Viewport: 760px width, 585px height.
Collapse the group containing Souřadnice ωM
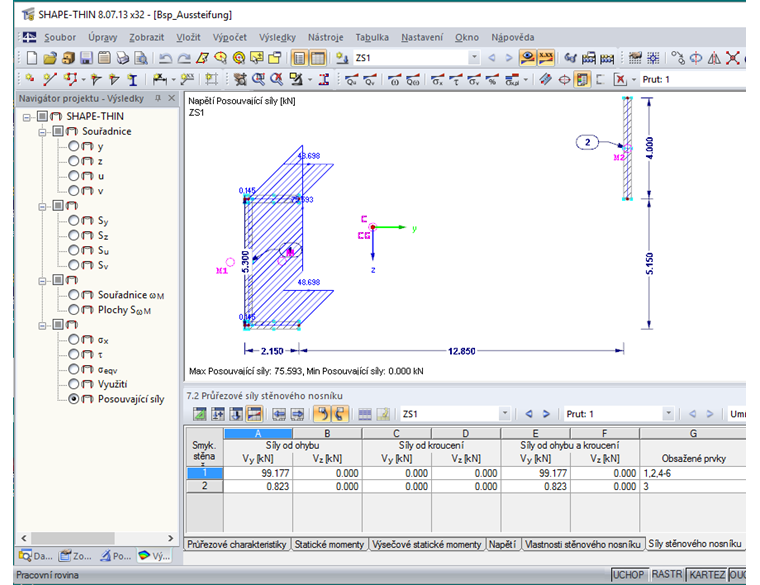click(43, 281)
